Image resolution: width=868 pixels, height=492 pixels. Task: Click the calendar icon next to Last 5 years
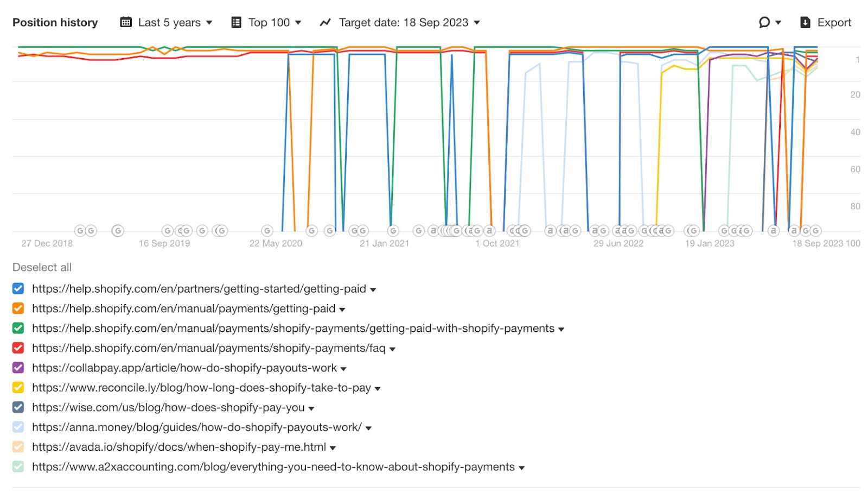[126, 22]
